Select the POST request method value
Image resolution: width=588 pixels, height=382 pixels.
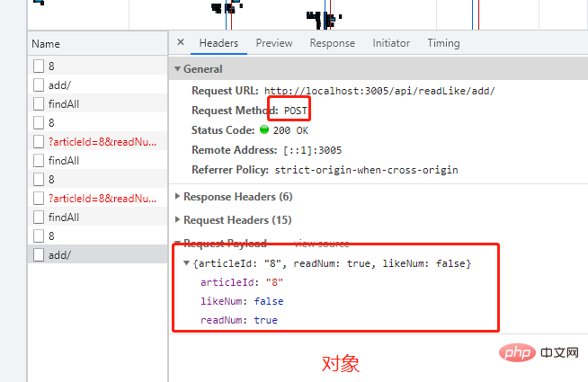click(x=296, y=111)
